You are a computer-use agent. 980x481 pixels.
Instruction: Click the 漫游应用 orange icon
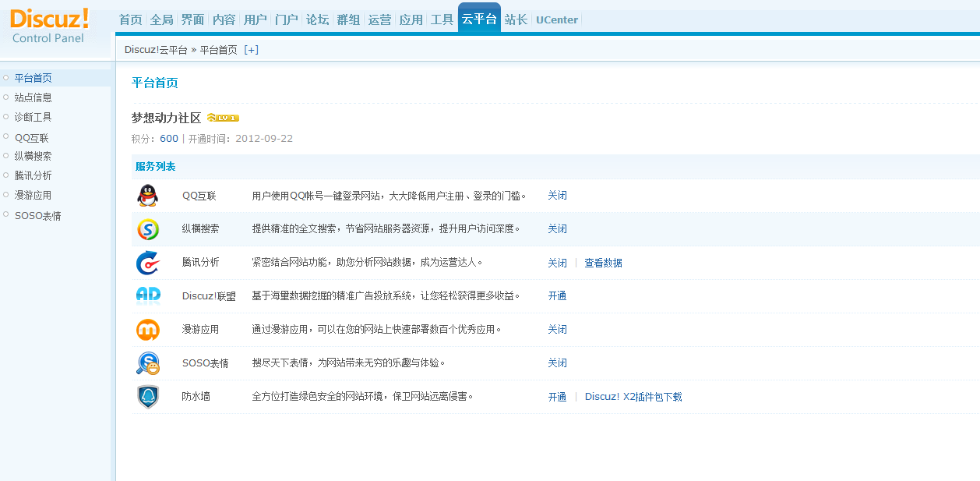[x=148, y=330]
